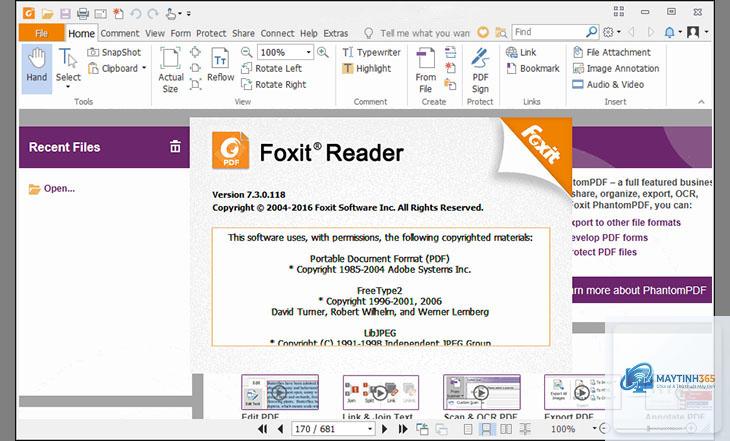This screenshot has height=441, width=730.
Task: Select the Highlight tool
Action: click(366, 68)
